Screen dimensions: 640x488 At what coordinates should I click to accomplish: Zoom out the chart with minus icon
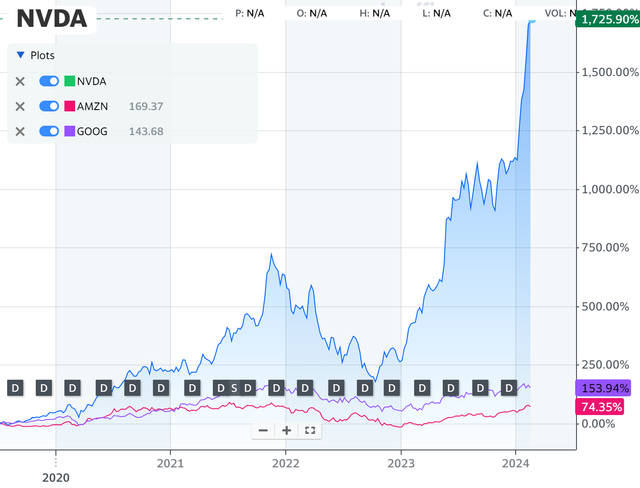click(263, 430)
